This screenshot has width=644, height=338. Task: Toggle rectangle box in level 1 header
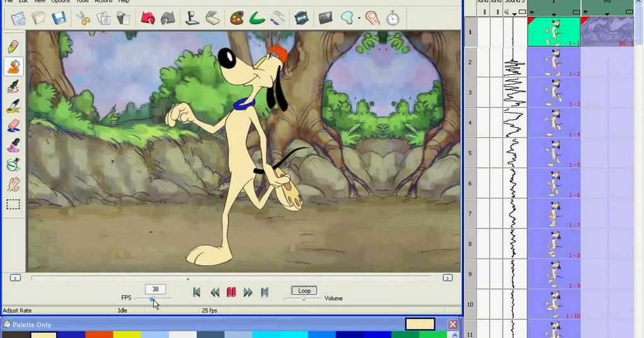576,13
